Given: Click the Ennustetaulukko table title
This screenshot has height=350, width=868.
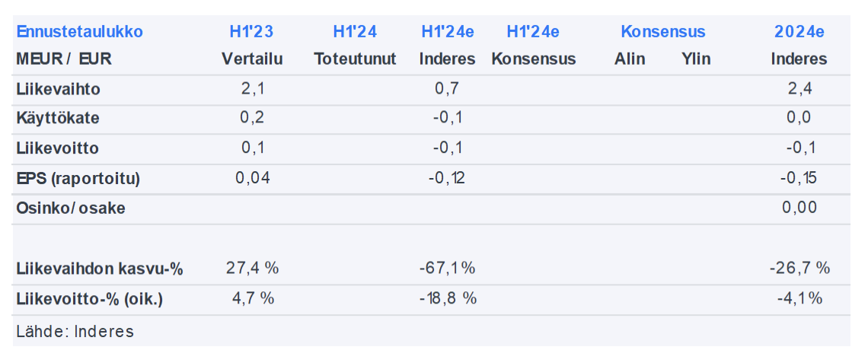Looking at the screenshot, I should click(79, 32).
